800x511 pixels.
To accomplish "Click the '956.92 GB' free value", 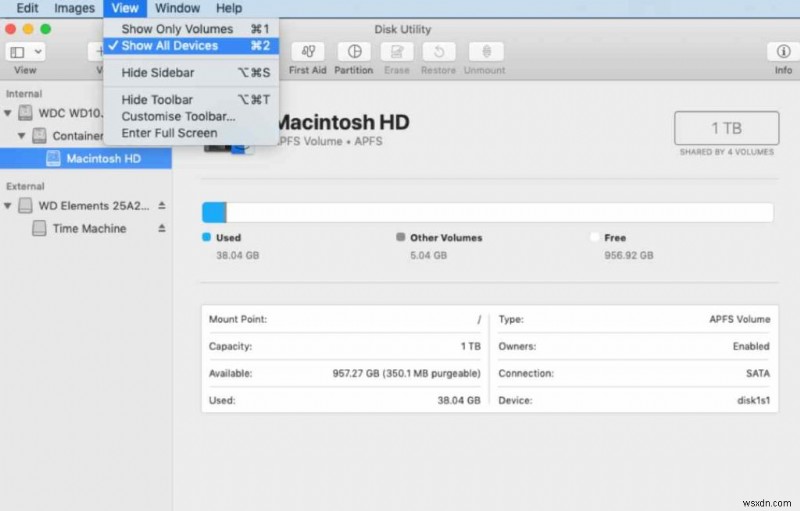I will click(x=629, y=255).
